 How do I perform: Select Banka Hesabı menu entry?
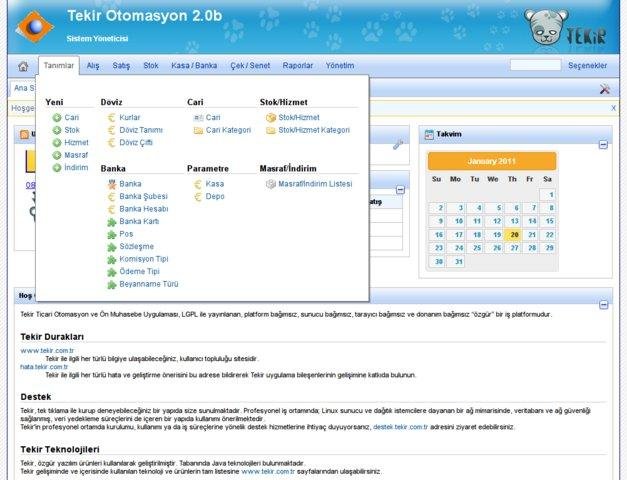(x=144, y=209)
